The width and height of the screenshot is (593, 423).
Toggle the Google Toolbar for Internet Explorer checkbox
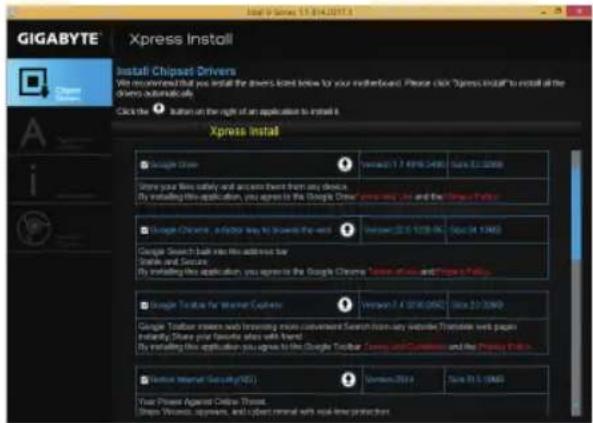144,305
